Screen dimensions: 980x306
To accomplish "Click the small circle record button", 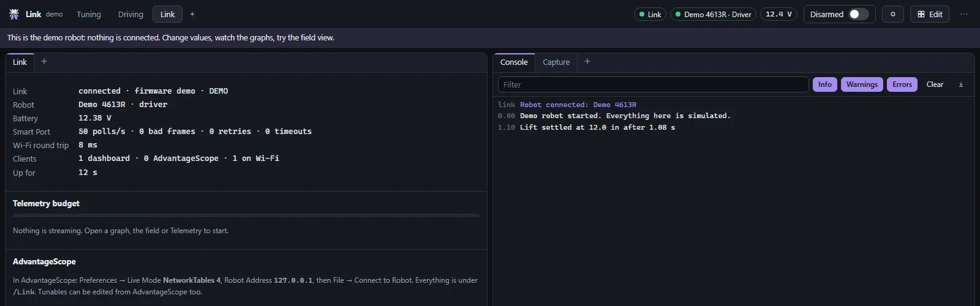I will coord(893,14).
